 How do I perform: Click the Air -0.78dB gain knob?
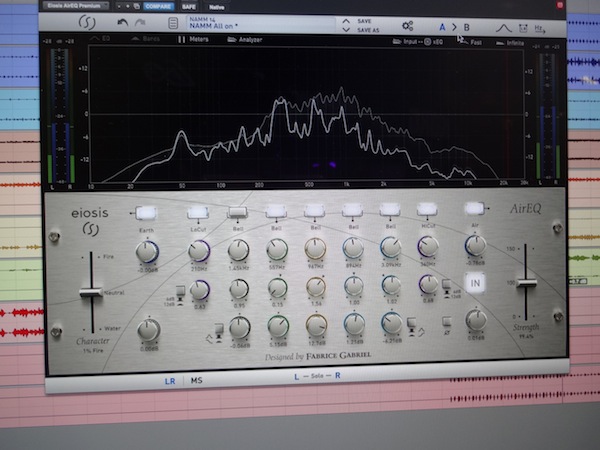tap(475, 246)
